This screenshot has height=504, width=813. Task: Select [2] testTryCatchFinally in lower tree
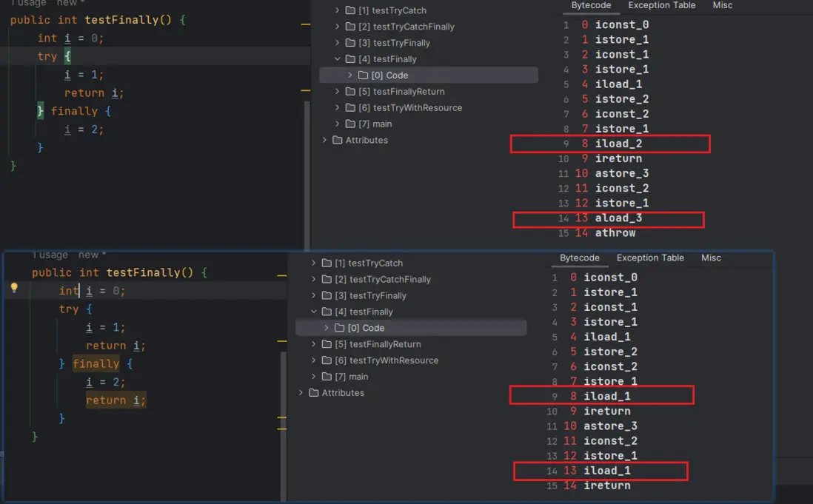(383, 279)
